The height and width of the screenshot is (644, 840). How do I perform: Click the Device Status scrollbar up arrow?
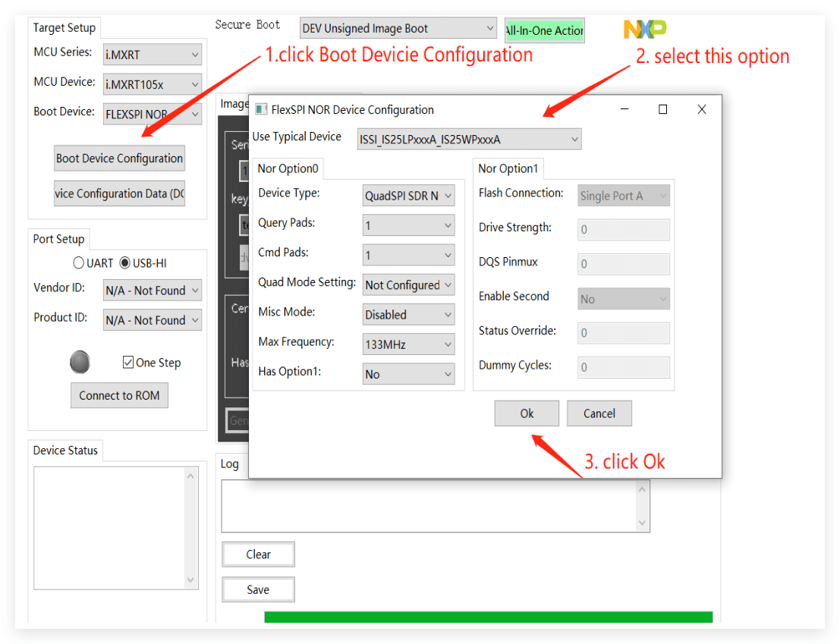tap(190, 476)
